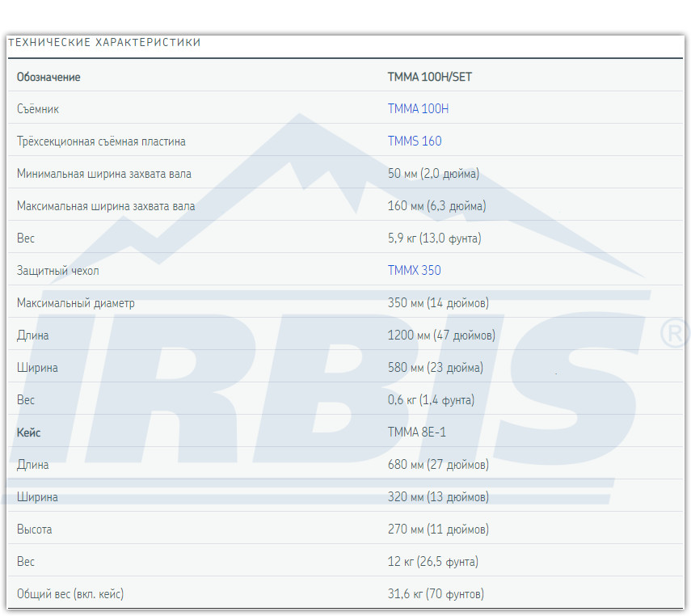
Task: Click the value 160 мм (6,3 дюйма)
Action: coord(436,206)
